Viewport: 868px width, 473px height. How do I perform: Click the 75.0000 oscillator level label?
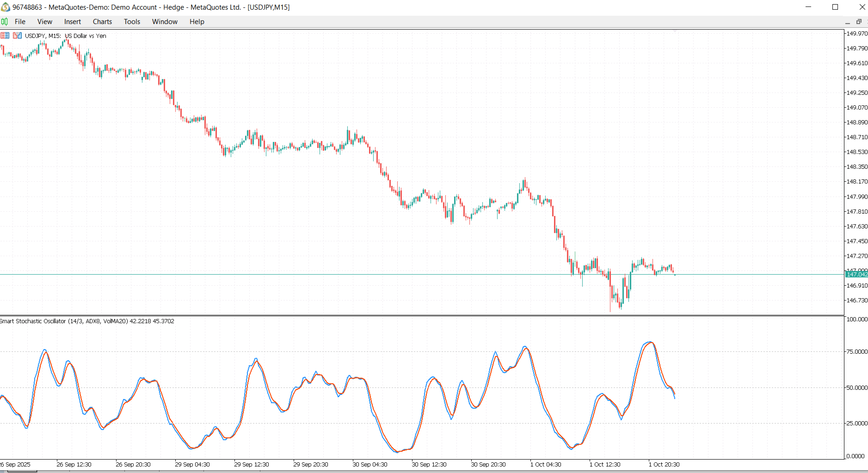[x=856, y=351]
